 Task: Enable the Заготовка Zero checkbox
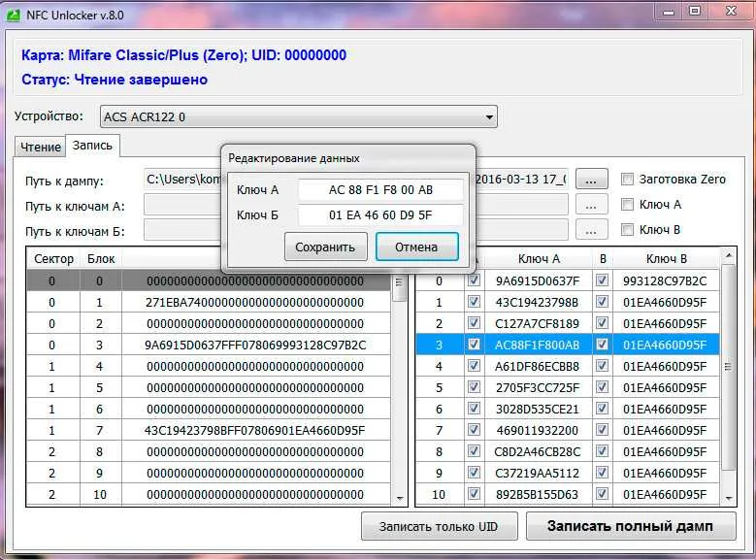(x=627, y=179)
